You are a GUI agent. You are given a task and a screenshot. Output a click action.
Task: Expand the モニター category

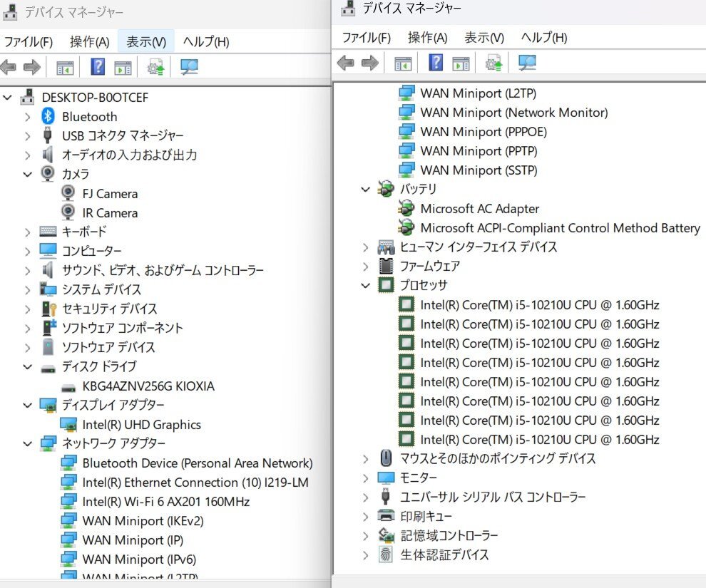(365, 478)
